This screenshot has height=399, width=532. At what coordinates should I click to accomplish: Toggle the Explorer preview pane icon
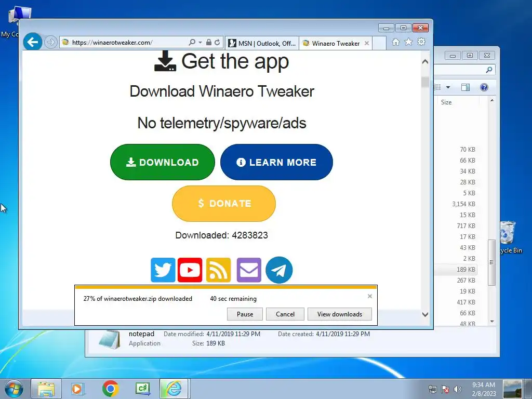(x=465, y=87)
